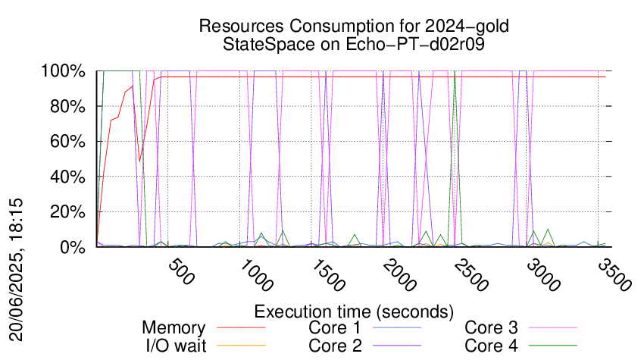
Task: Click the purple Core 2 legend line sample
Action: point(397,346)
